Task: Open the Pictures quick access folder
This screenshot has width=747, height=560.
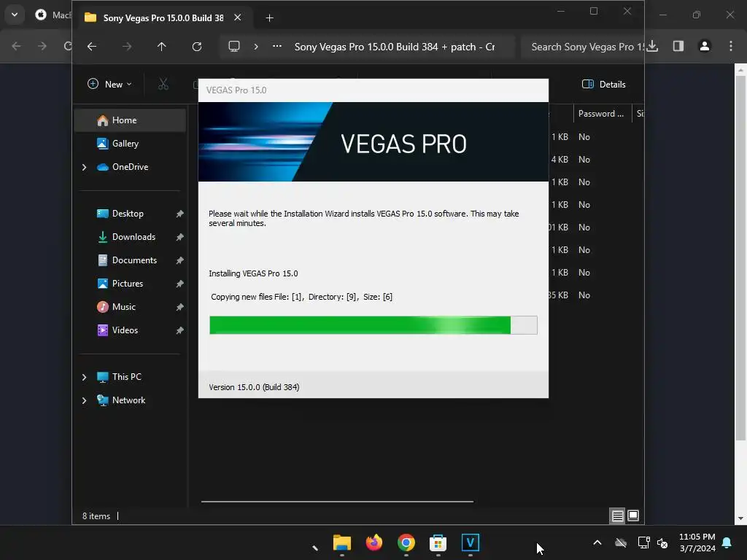Action: coord(127,284)
